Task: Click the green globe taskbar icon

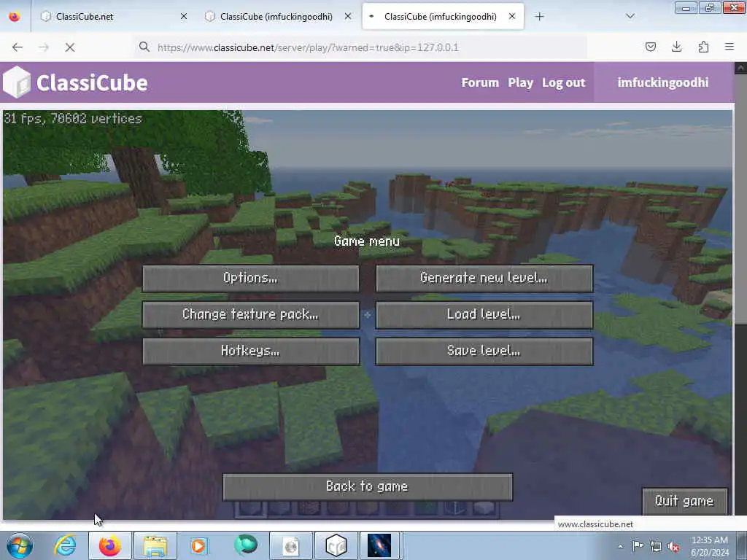Action: (245, 545)
